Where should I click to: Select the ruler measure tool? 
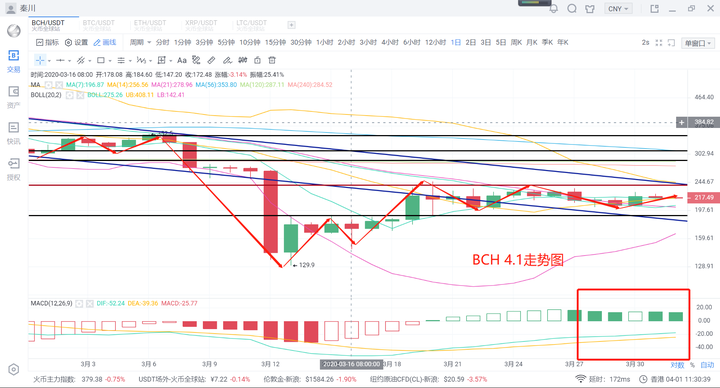click(211, 60)
